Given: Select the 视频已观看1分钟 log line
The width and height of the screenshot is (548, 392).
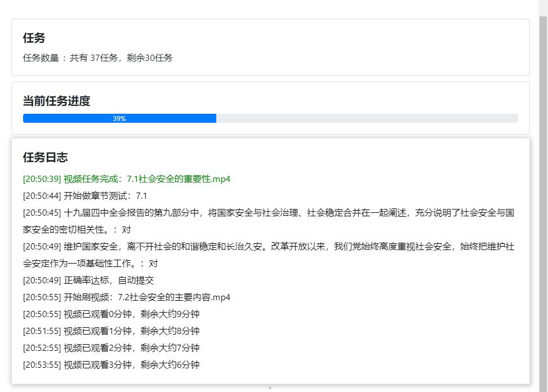Looking at the screenshot, I should click(x=111, y=331).
